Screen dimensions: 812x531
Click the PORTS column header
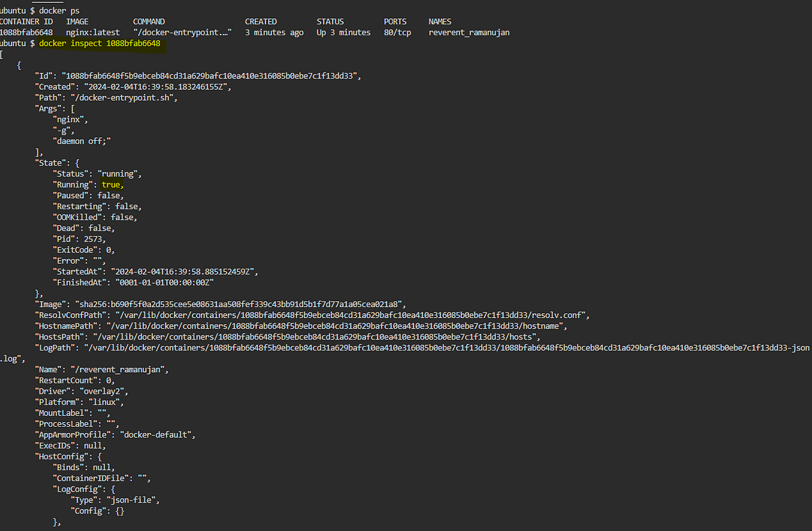click(395, 22)
